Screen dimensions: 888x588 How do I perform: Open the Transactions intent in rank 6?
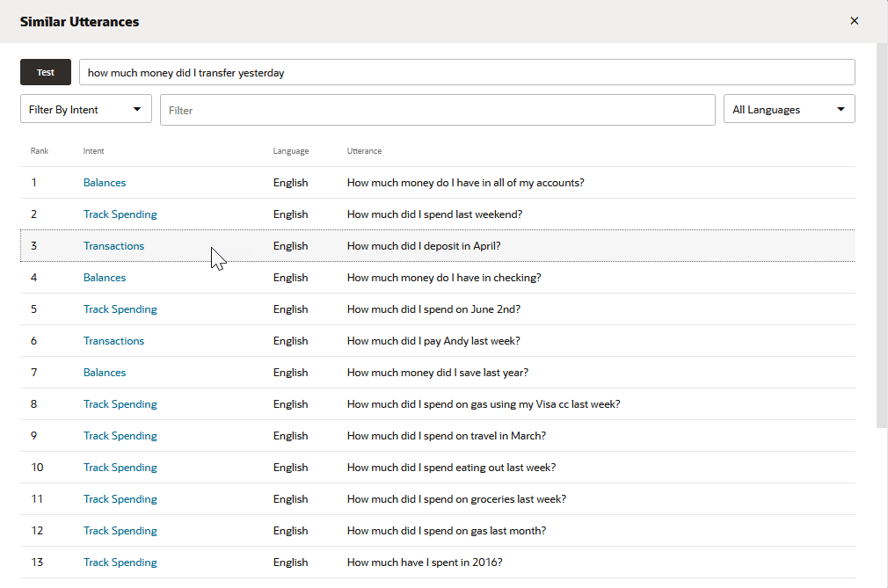coord(113,341)
